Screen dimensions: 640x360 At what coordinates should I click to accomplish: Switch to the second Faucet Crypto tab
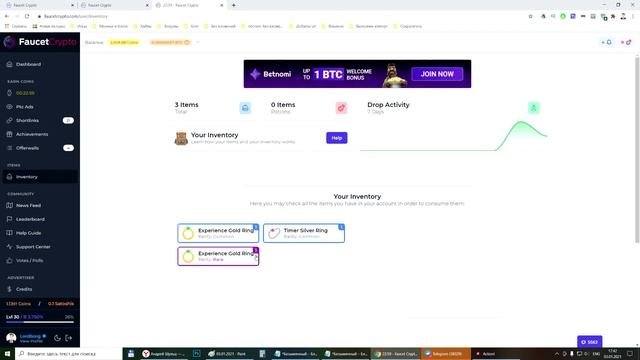tap(114, 5)
